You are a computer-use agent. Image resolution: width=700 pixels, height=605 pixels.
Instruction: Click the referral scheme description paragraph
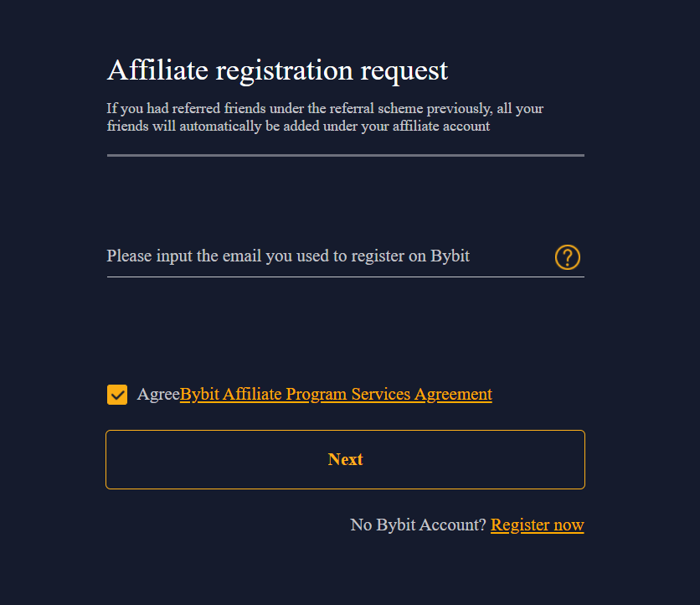click(x=326, y=118)
